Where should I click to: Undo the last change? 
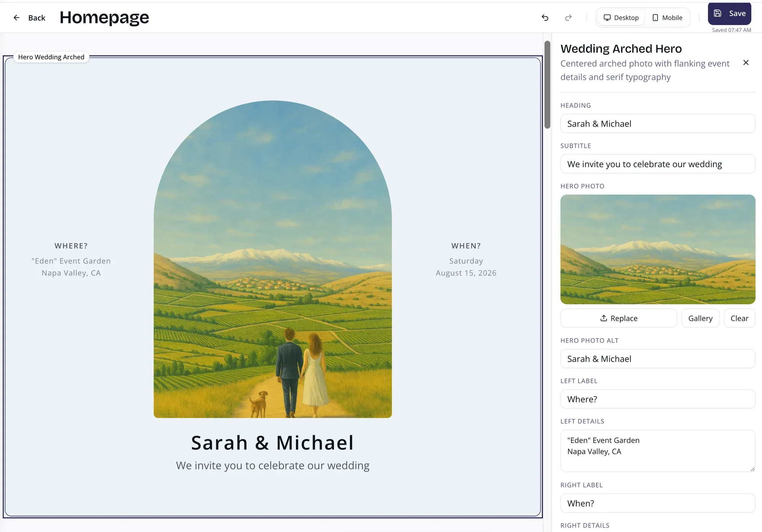[x=545, y=18]
